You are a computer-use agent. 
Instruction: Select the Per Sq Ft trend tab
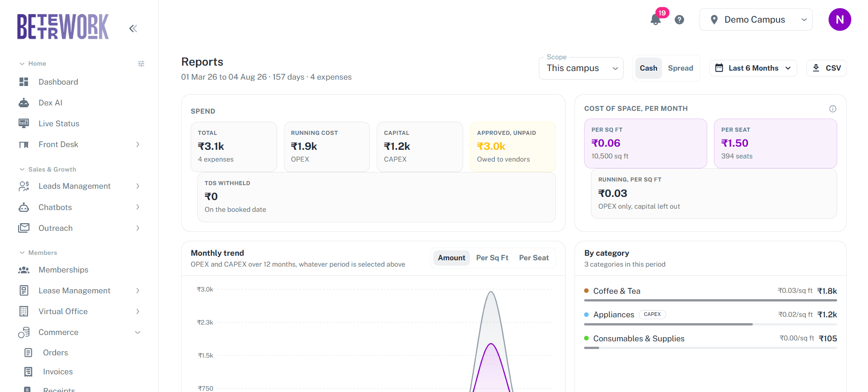click(x=492, y=258)
